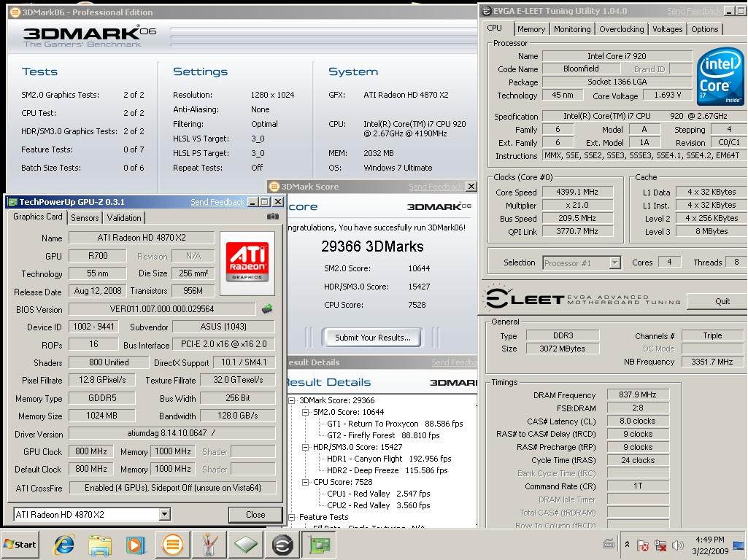Select GT1 - Return To Proxycon result row
This screenshot has width=748, height=560.
[x=395, y=424]
